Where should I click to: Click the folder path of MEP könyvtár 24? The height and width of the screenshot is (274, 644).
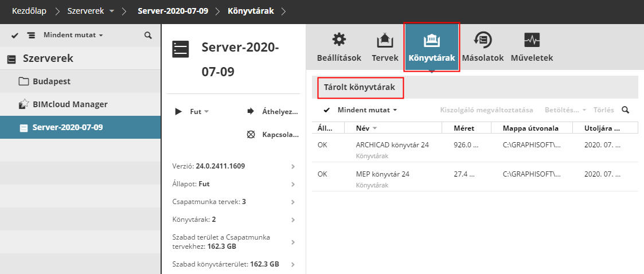click(x=532, y=174)
